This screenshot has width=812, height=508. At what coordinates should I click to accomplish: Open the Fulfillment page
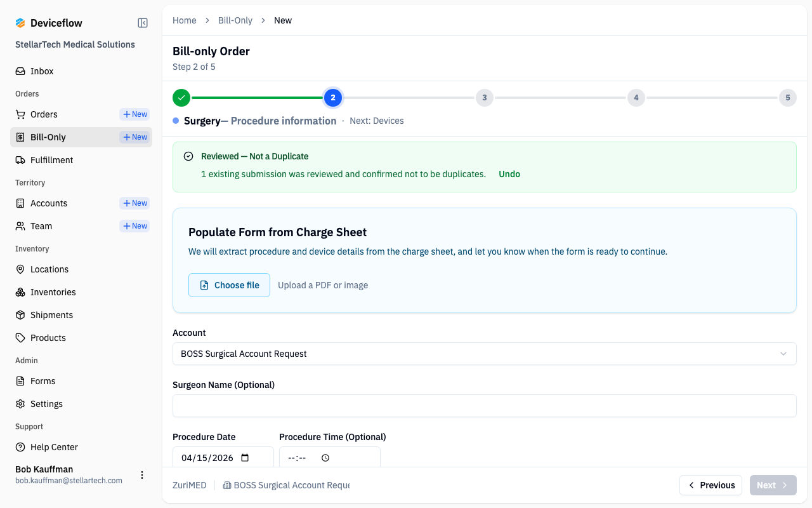point(81,160)
